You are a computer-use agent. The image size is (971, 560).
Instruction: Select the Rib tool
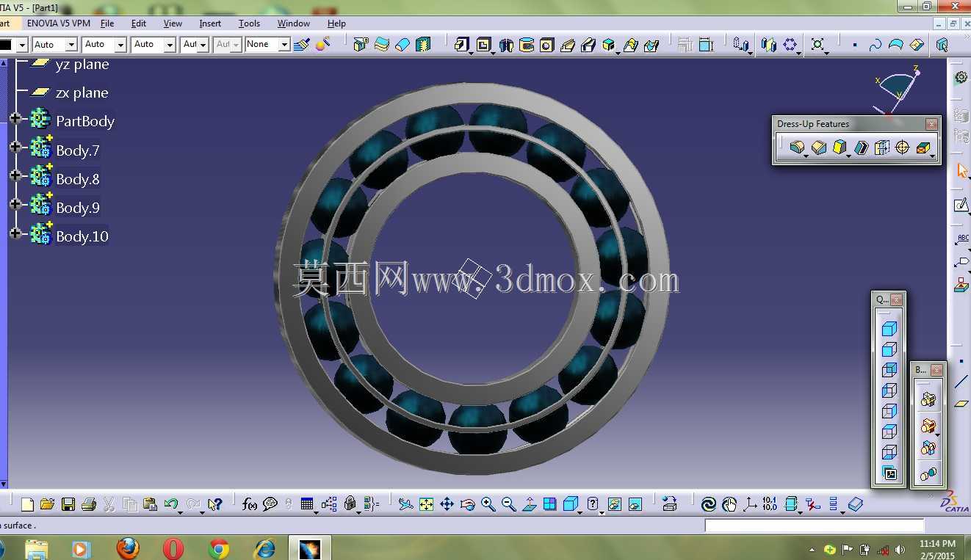pyautogui.click(x=568, y=45)
